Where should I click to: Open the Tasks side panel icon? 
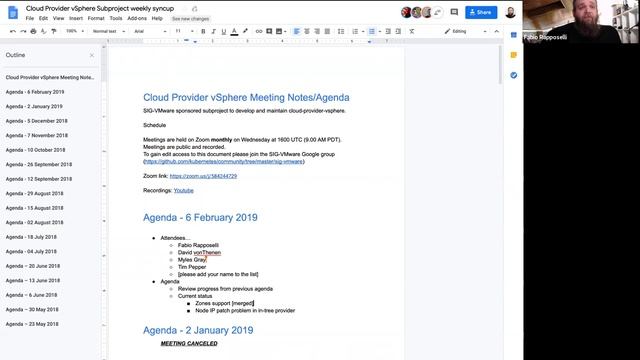pyautogui.click(x=513, y=75)
